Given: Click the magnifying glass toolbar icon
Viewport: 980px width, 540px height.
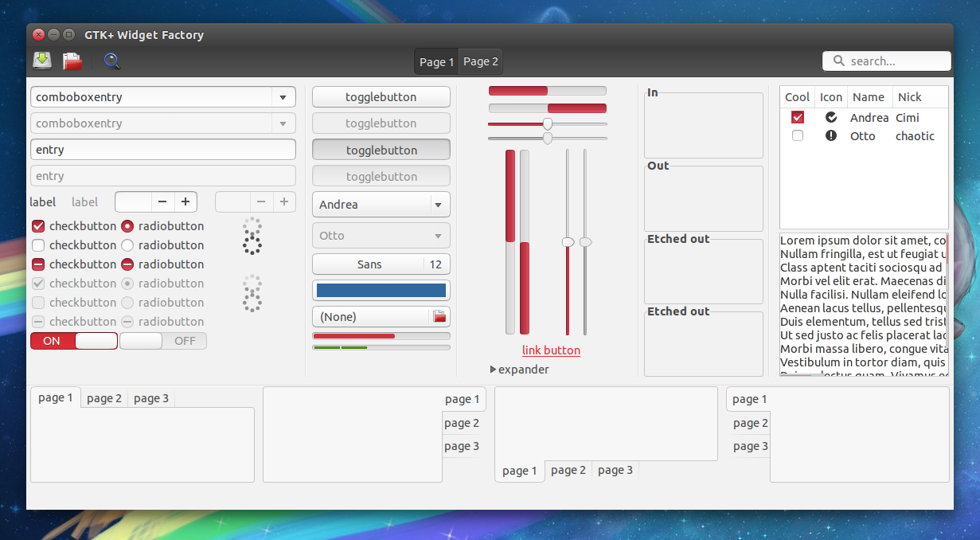Looking at the screenshot, I should coord(111,61).
